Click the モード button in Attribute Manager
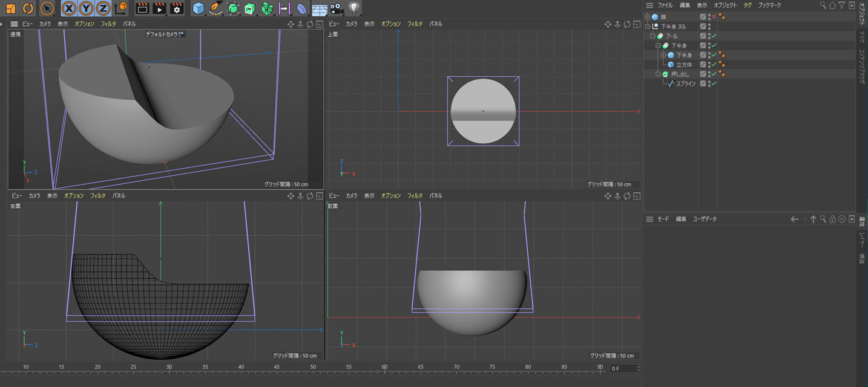The image size is (868, 387). coord(663,219)
